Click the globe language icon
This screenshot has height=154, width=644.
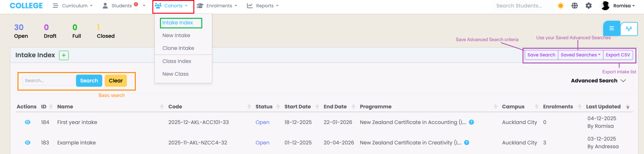pyautogui.click(x=575, y=6)
